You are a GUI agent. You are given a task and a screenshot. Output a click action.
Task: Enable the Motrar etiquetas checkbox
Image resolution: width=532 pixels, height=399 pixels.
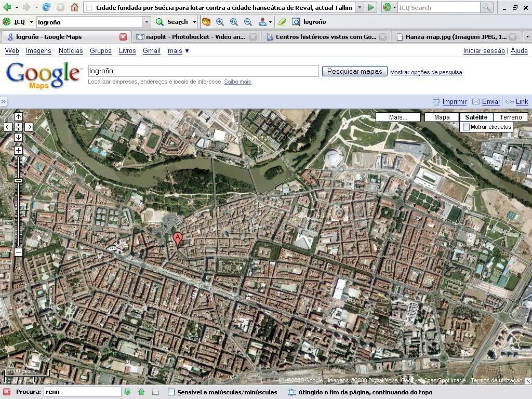(x=466, y=127)
